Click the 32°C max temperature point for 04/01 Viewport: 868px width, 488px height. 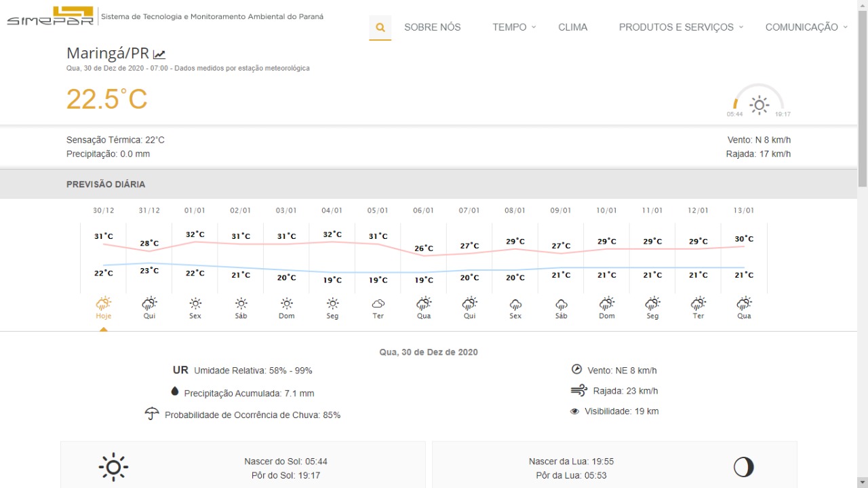pos(332,235)
